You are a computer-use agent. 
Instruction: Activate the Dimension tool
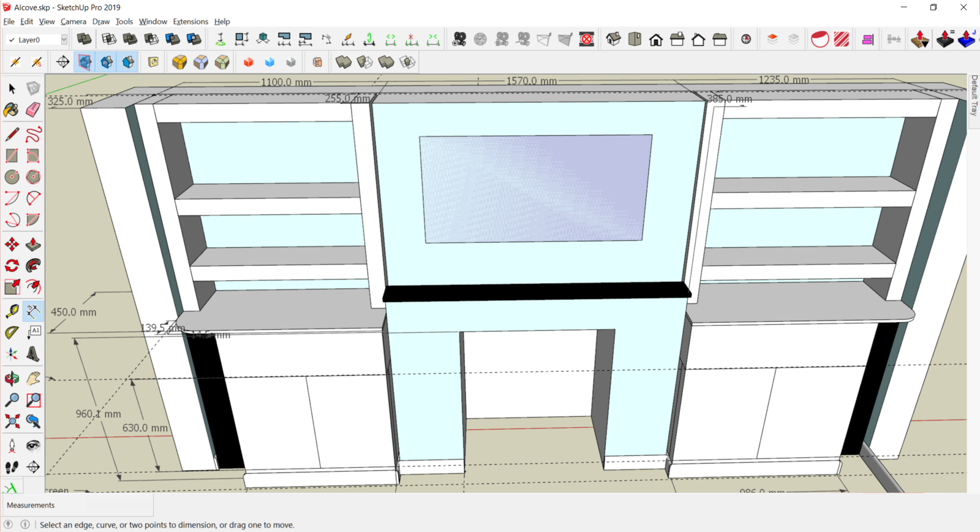point(33,311)
